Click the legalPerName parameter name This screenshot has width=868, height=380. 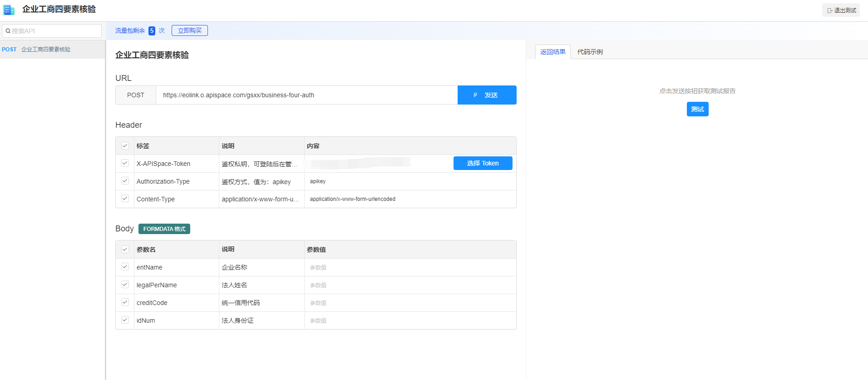157,285
